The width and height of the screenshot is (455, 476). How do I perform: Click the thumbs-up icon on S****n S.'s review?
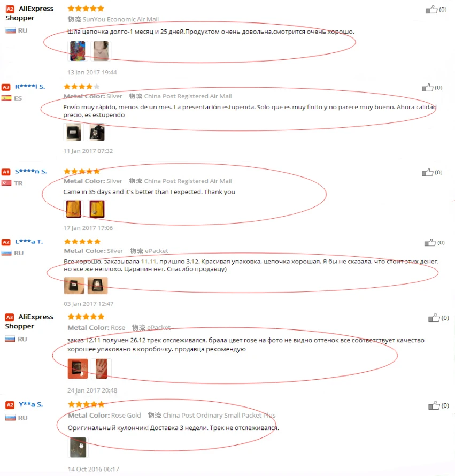click(427, 172)
